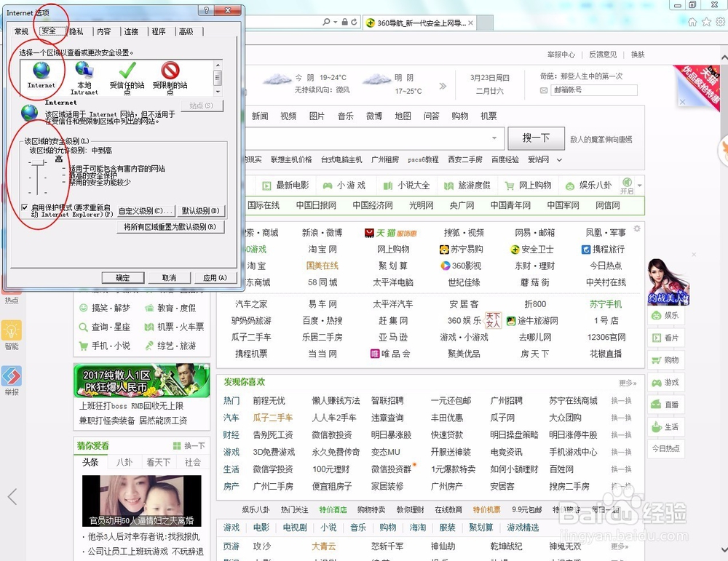
Task: Click the 更多 link in 发现你喜欢
Action: pos(628,383)
